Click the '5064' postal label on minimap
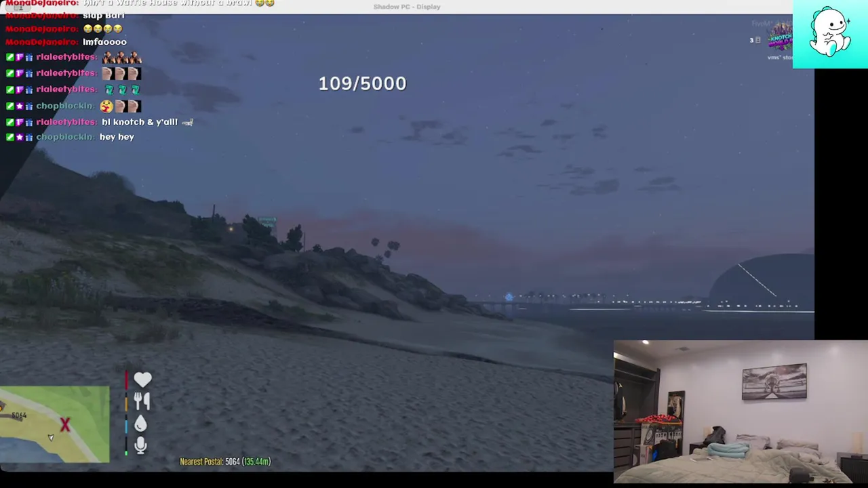 (19, 415)
